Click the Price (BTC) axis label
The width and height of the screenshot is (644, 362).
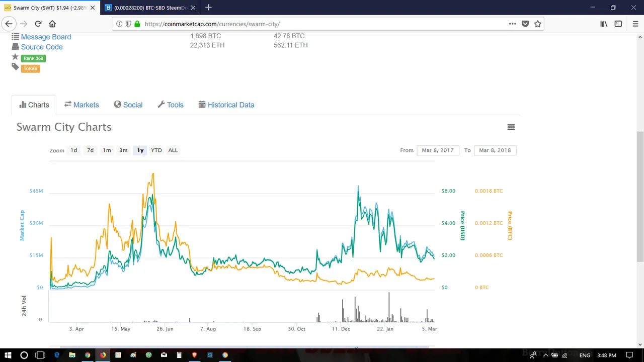click(x=509, y=225)
